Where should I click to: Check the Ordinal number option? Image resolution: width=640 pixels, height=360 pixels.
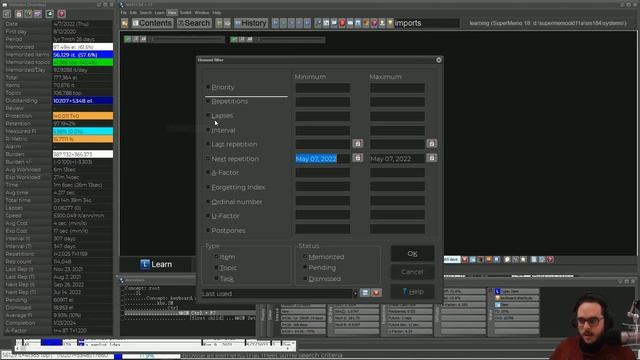click(x=208, y=202)
